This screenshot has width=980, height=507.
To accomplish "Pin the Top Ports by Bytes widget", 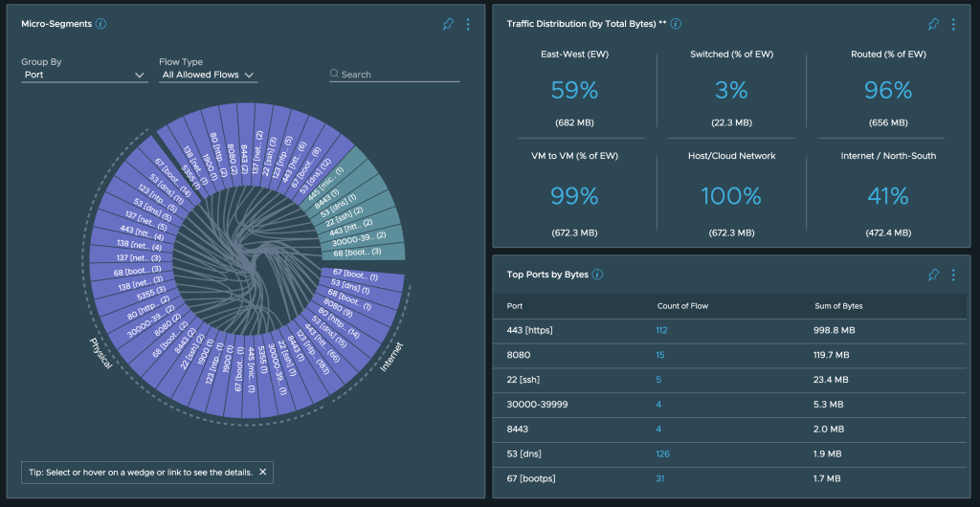I will click(x=933, y=275).
